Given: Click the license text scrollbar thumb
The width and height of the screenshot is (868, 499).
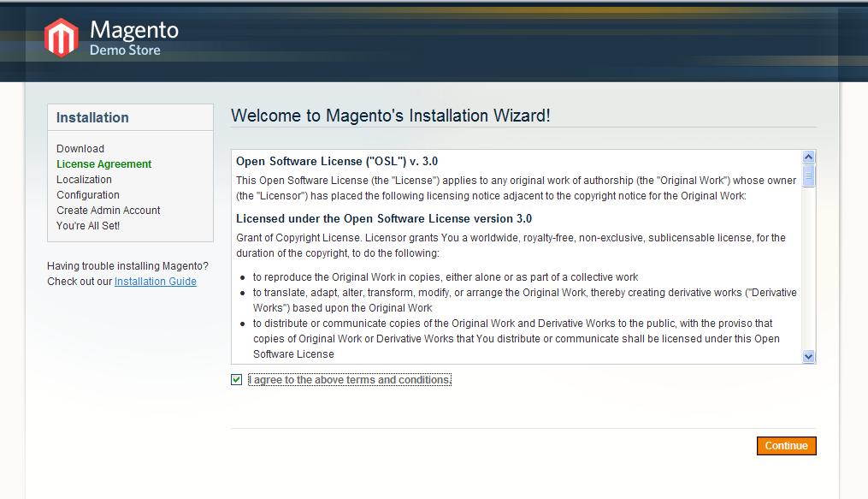Looking at the screenshot, I should pyautogui.click(x=808, y=175).
